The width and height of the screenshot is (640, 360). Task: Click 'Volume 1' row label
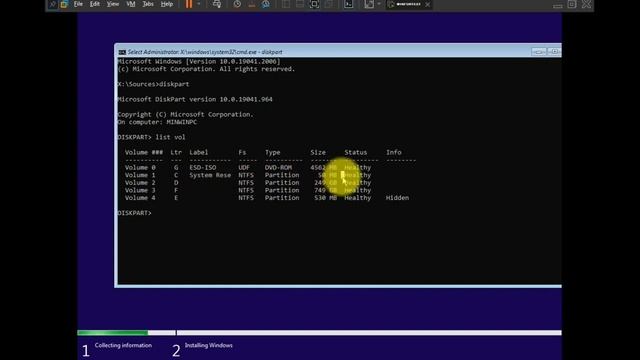(x=140, y=175)
